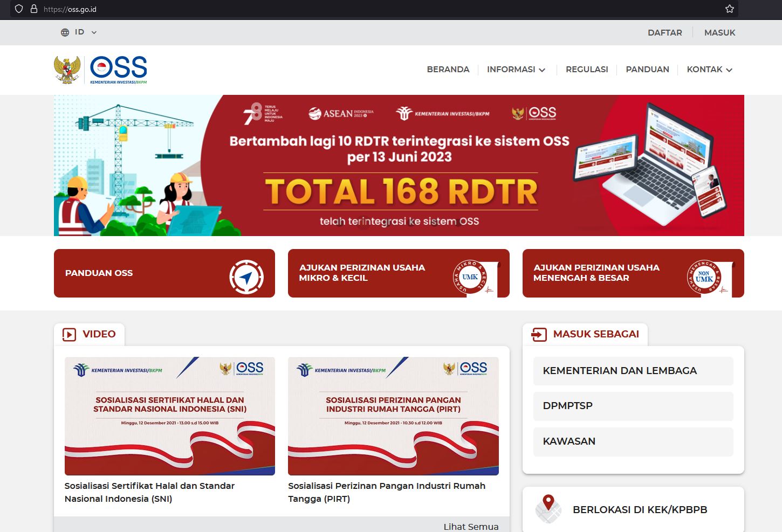Click the map pin location icon
The image size is (782, 532).
click(x=548, y=508)
